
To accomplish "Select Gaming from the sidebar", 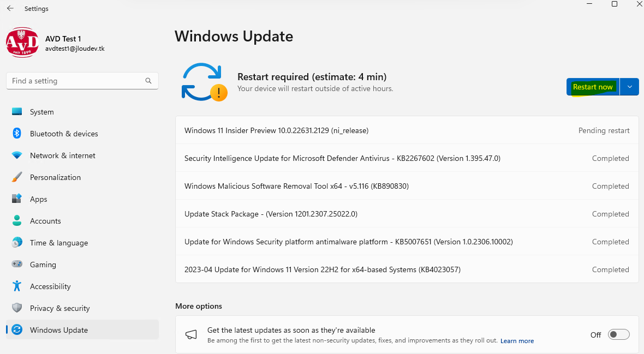I will 82,264.
